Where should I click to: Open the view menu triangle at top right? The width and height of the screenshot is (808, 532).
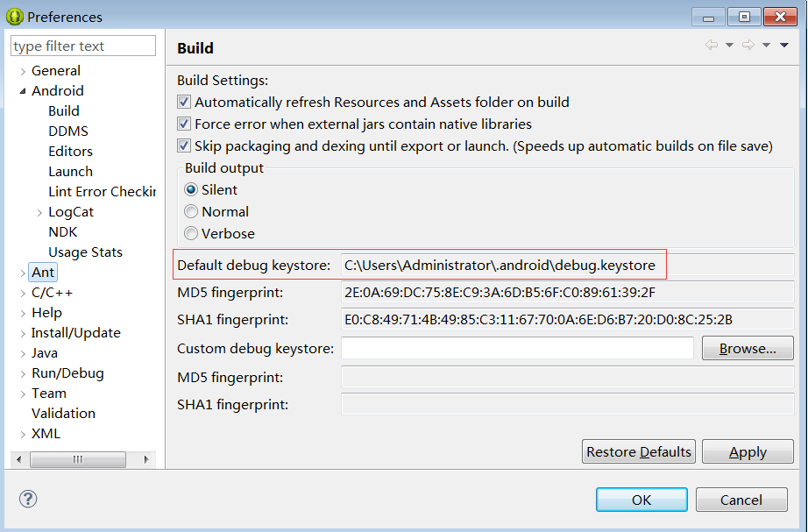click(784, 46)
